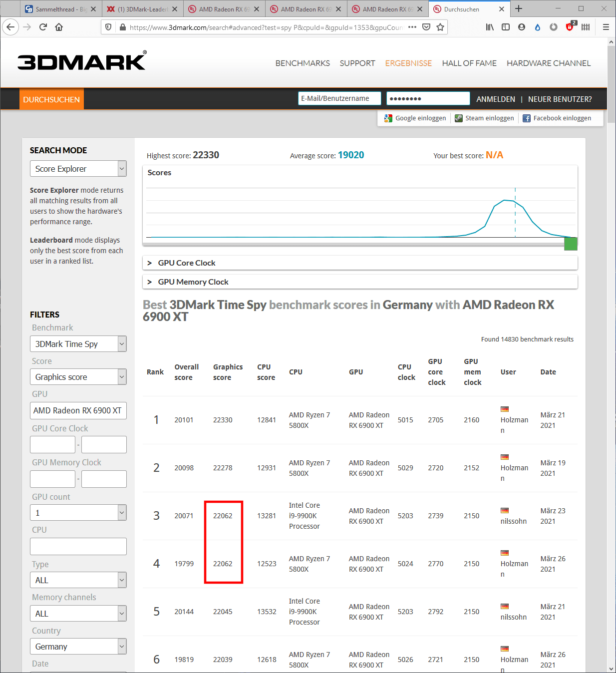
Task: Click the GPU Core Clock minimum field
Action: pyautogui.click(x=52, y=444)
